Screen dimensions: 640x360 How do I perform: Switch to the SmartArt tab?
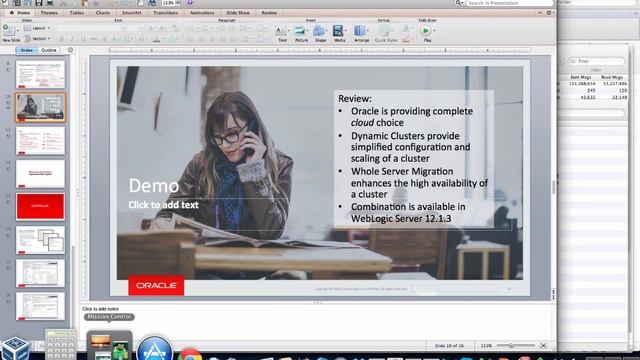(131, 13)
